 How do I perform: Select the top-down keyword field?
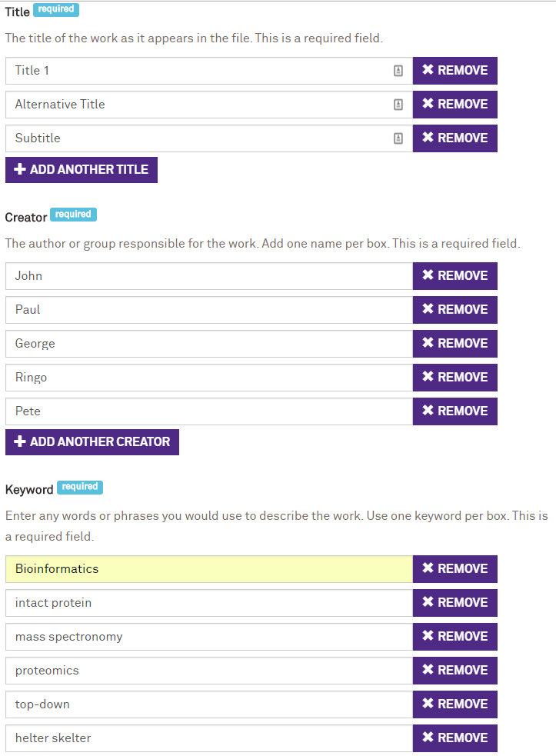click(209, 704)
